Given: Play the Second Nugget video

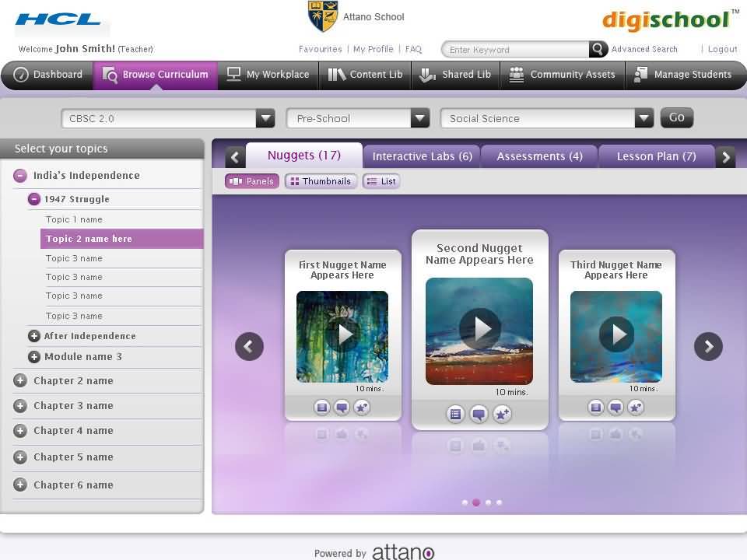Looking at the screenshot, I should [x=479, y=330].
